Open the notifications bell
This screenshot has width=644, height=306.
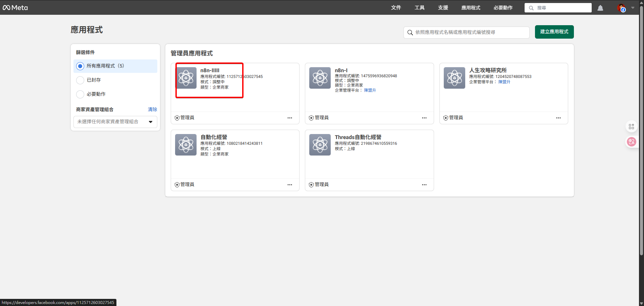pos(600,8)
